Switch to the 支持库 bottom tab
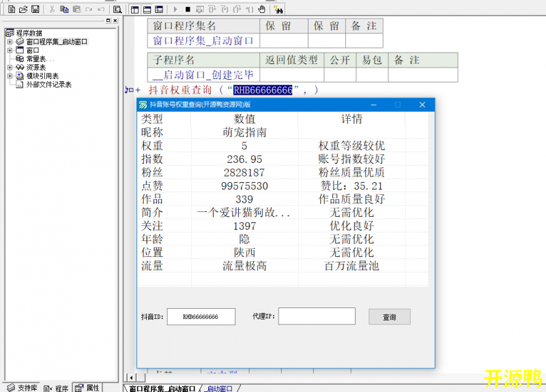 23,387
